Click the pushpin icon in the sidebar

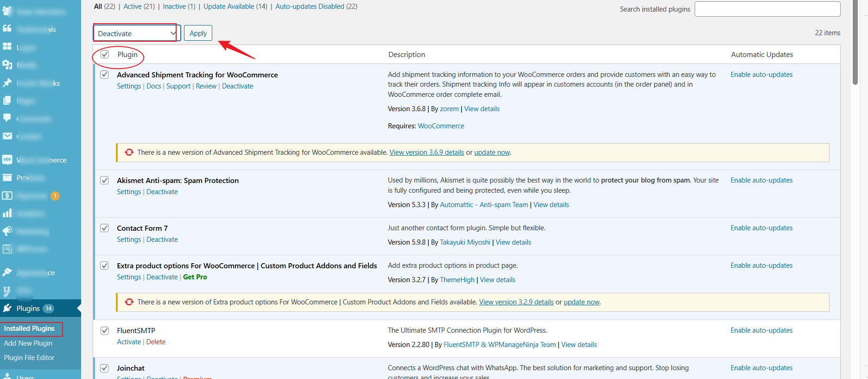coord(7,82)
